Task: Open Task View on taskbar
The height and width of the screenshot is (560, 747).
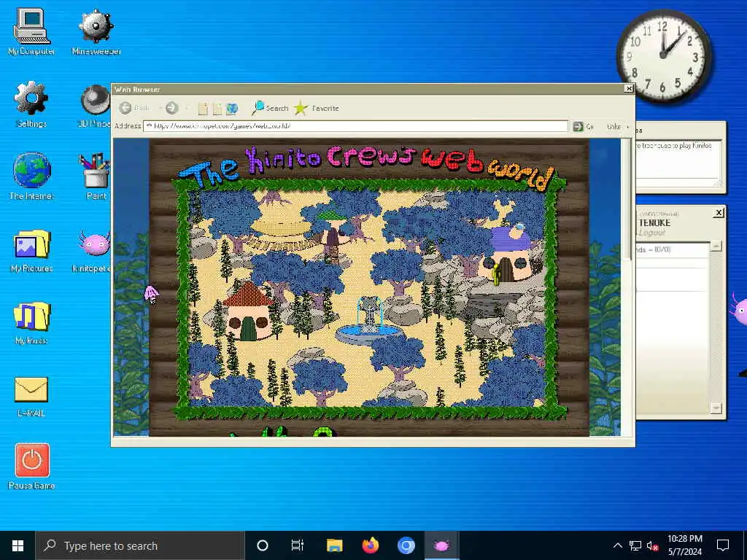Action: pyautogui.click(x=298, y=545)
